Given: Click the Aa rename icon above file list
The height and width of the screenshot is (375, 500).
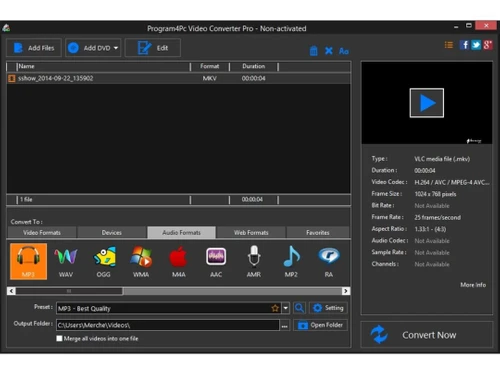Looking at the screenshot, I should coord(344,51).
